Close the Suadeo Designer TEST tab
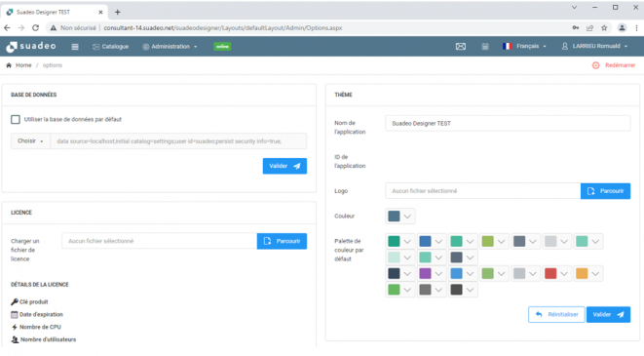The image size is (644, 356). coord(100,13)
